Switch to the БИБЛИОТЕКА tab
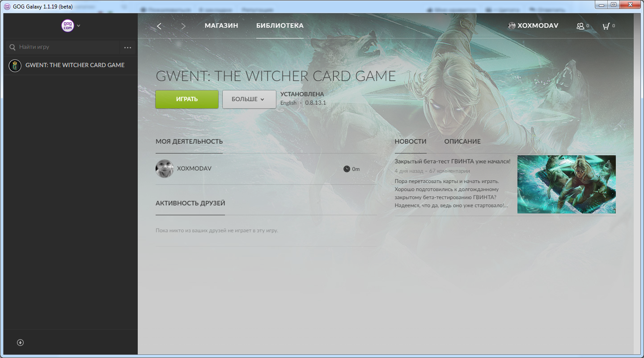644x358 pixels. click(280, 26)
